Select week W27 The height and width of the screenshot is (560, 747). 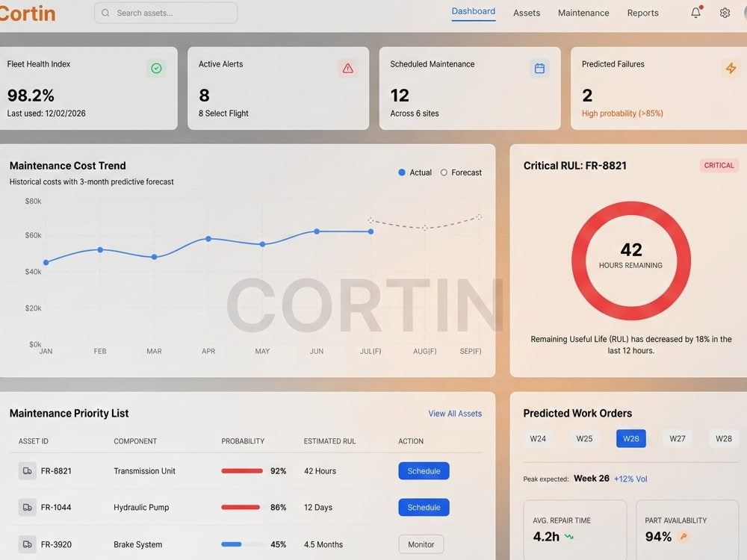click(677, 438)
